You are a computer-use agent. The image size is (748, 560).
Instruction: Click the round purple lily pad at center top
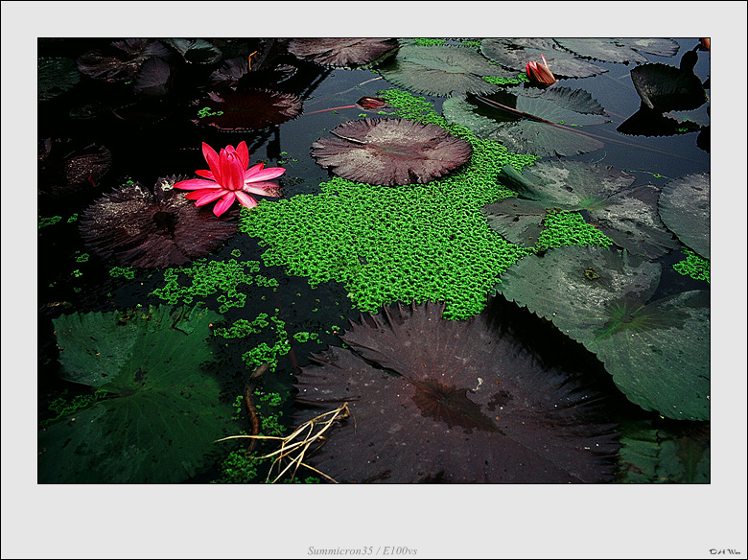(x=390, y=151)
